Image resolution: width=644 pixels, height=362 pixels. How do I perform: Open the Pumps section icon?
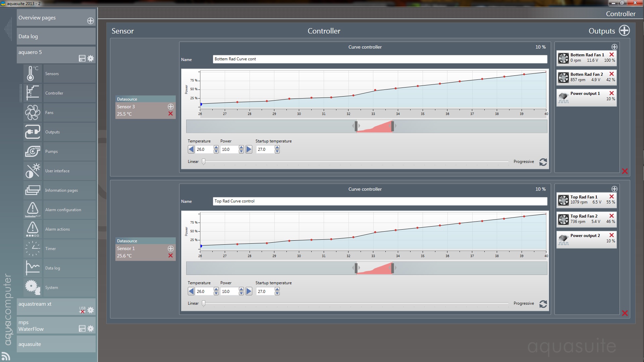[x=32, y=151]
